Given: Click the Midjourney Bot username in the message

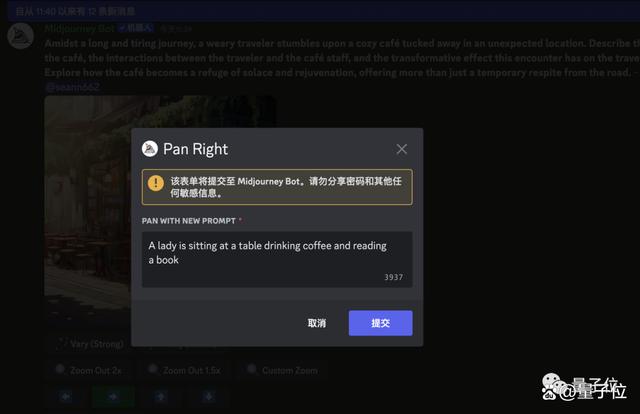Looking at the screenshot, I should tap(80, 28).
